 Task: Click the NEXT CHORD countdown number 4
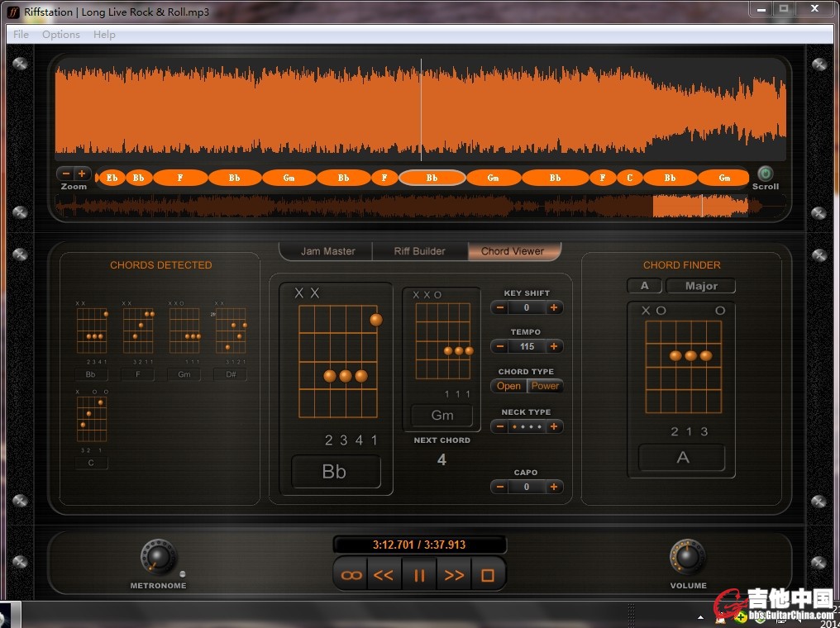pyautogui.click(x=441, y=459)
